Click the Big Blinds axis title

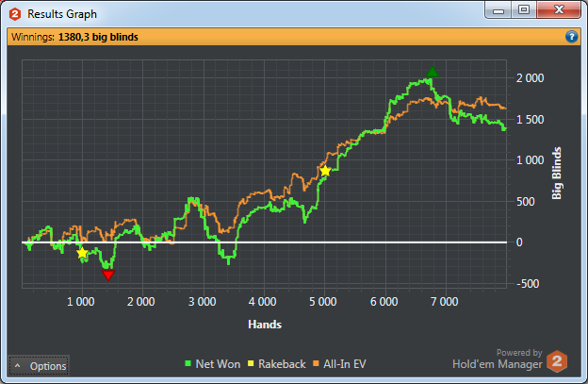click(x=557, y=173)
